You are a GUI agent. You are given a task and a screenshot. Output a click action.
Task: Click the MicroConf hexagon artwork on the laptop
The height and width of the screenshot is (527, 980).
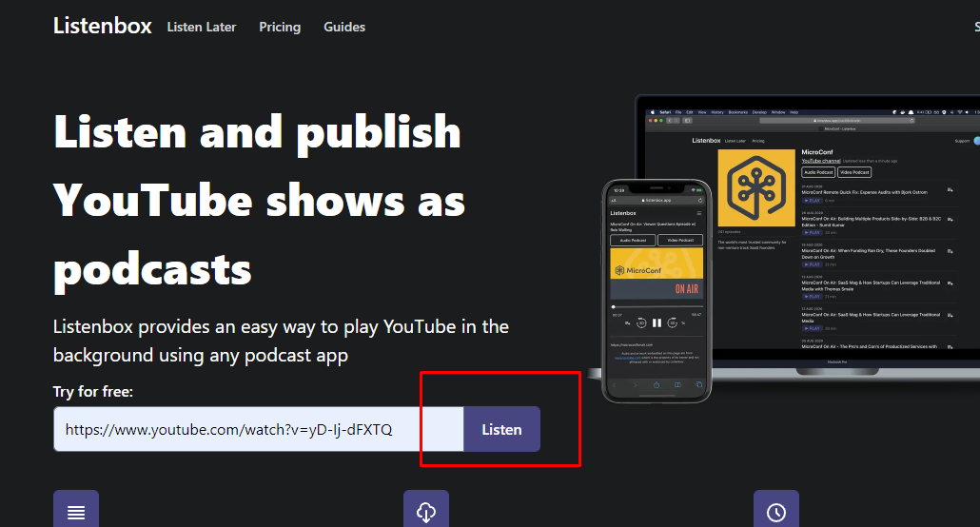coord(756,187)
